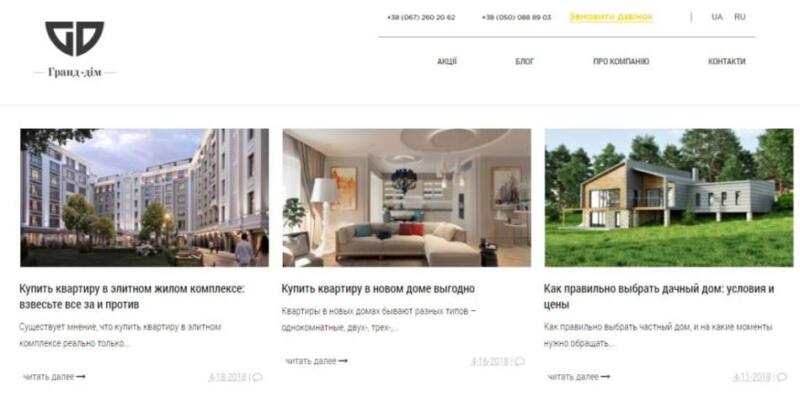This screenshot has width=800, height=408.
Task: Call phone number +38 (067) 260 20 62
Action: pyautogui.click(x=421, y=17)
